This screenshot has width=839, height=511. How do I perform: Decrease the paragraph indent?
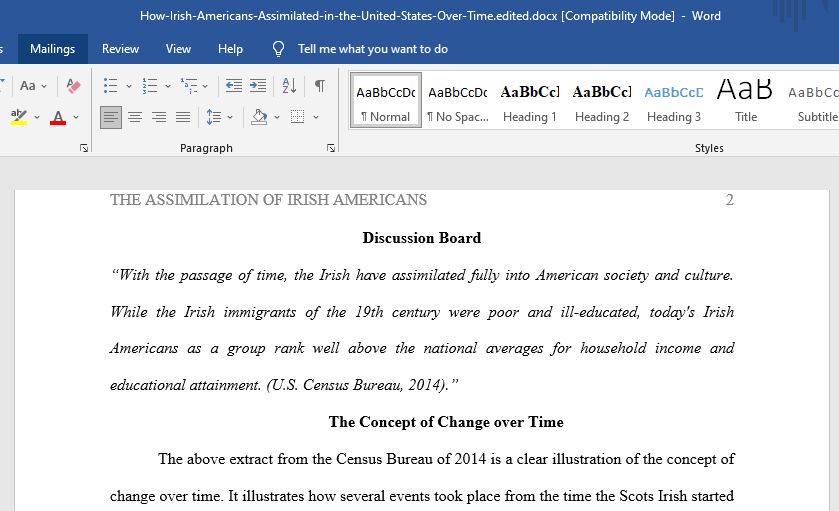(x=234, y=86)
